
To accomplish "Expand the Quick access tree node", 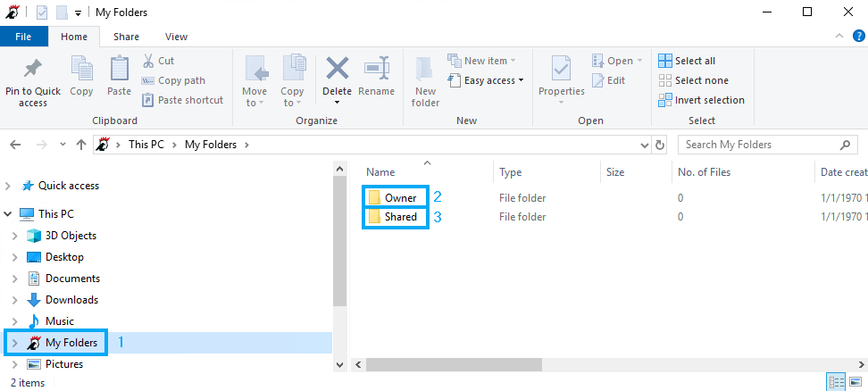I will pyautogui.click(x=8, y=186).
